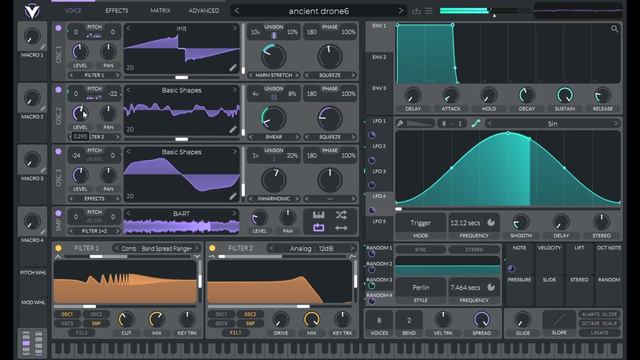Toggle OSC 3 power button
This screenshot has width=640, height=360.
click(x=58, y=151)
